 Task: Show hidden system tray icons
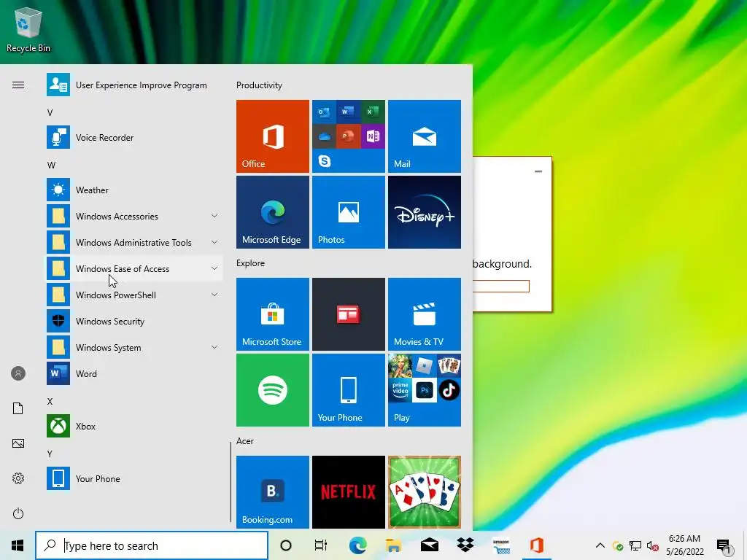coord(600,545)
